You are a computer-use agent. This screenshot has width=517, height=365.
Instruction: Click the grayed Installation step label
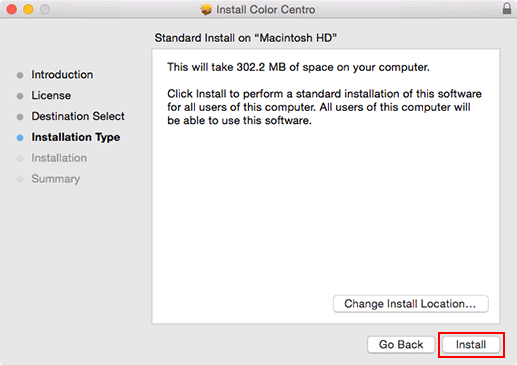pos(59,158)
